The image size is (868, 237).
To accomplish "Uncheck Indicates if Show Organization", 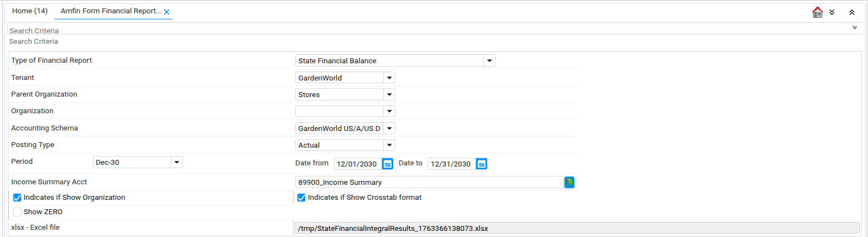I will [x=17, y=198].
